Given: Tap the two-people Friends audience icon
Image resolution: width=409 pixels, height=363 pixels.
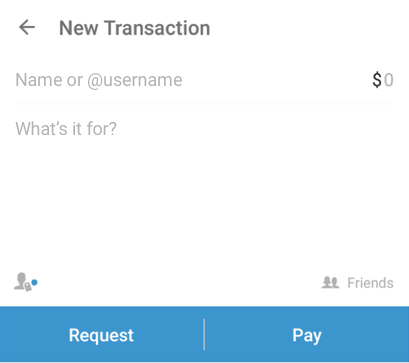Looking at the screenshot, I should 330,283.
